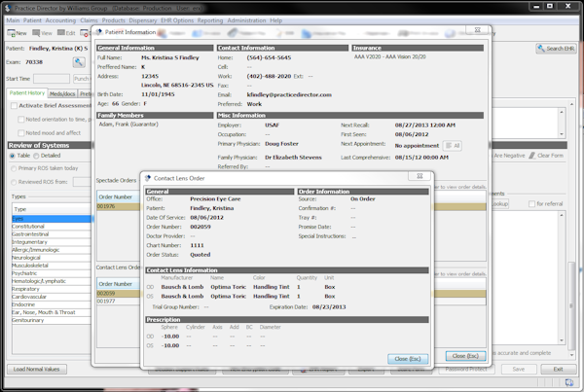Click Order Number header under Spectacle Orders
Image resolution: width=584 pixels, height=392 pixels.
tap(119, 196)
